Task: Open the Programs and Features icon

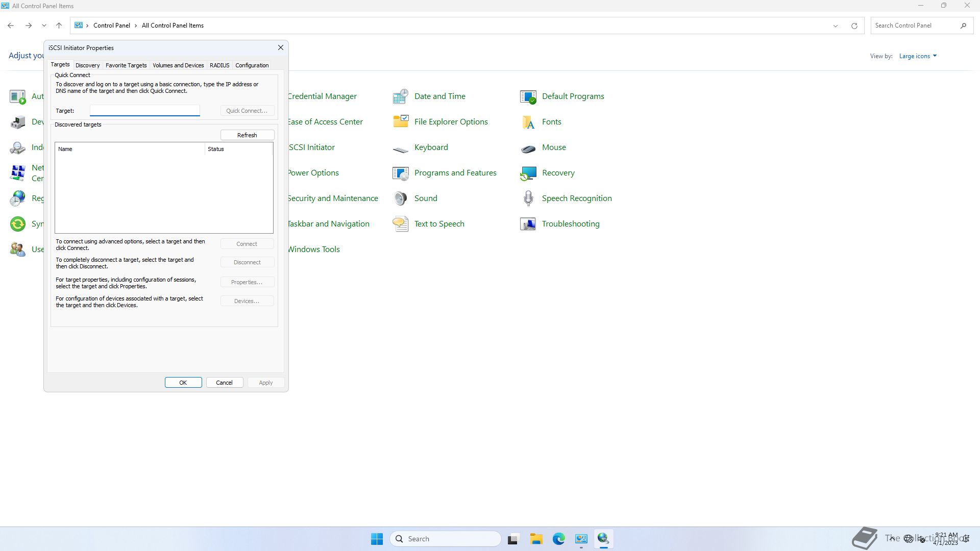Action: pos(401,173)
